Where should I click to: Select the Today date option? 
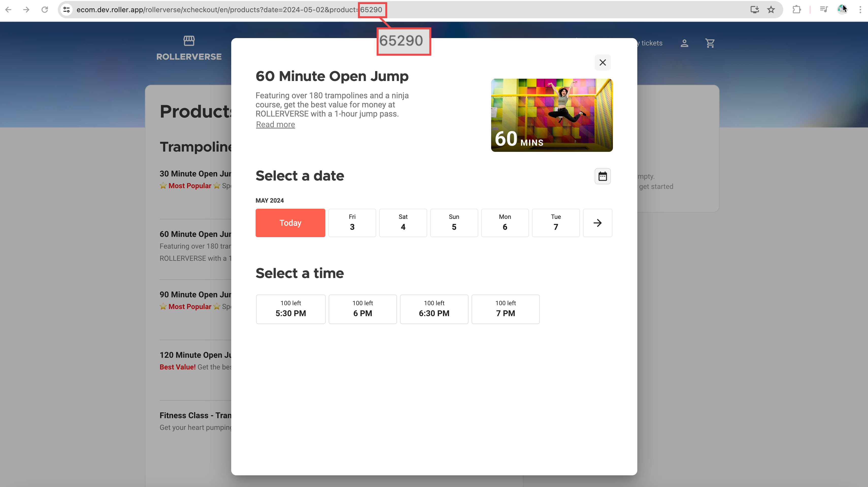[290, 223]
